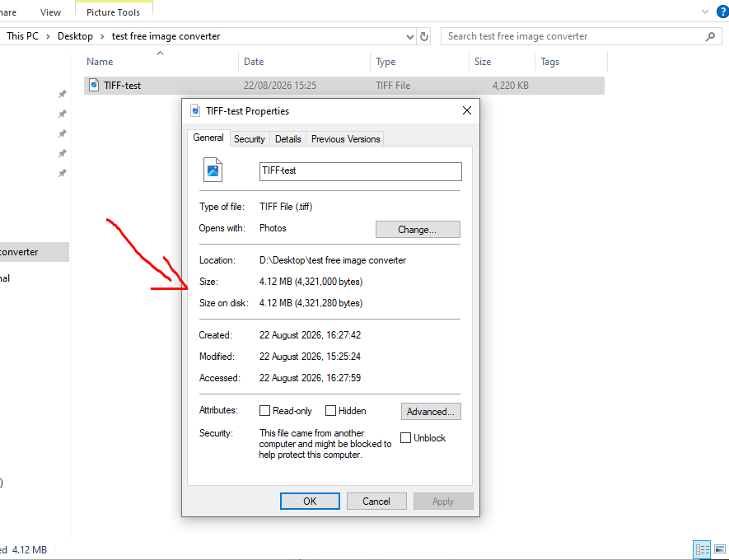Switch to the details view layout icon
The image size is (729, 560).
tap(702, 550)
